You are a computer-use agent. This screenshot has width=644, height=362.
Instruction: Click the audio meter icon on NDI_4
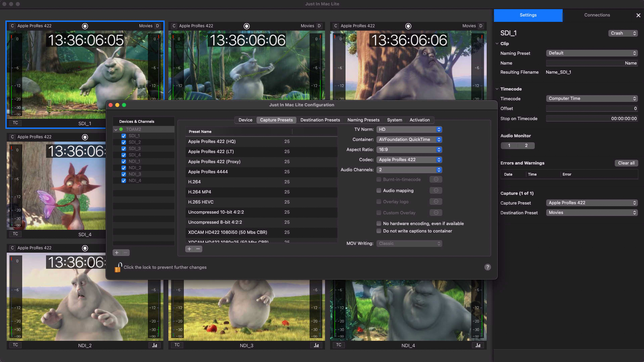pos(478,345)
